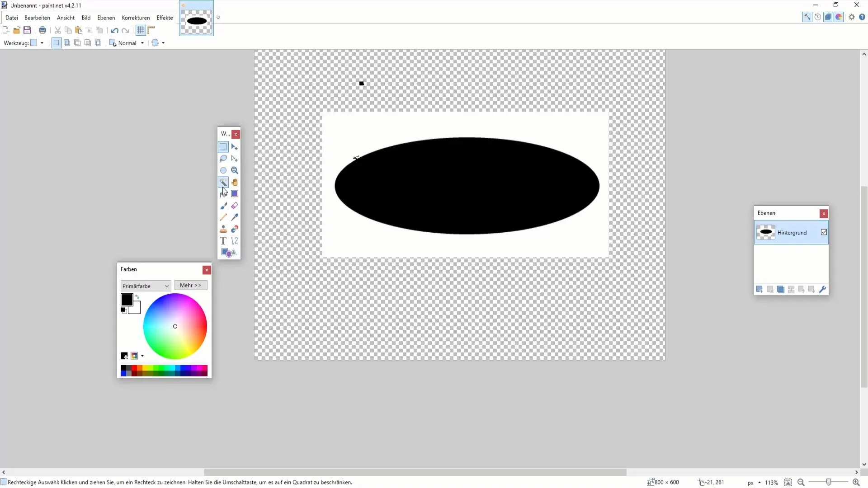Open the Ebenen menu
The height and width of the screenshot is (488, 868).
106,18
